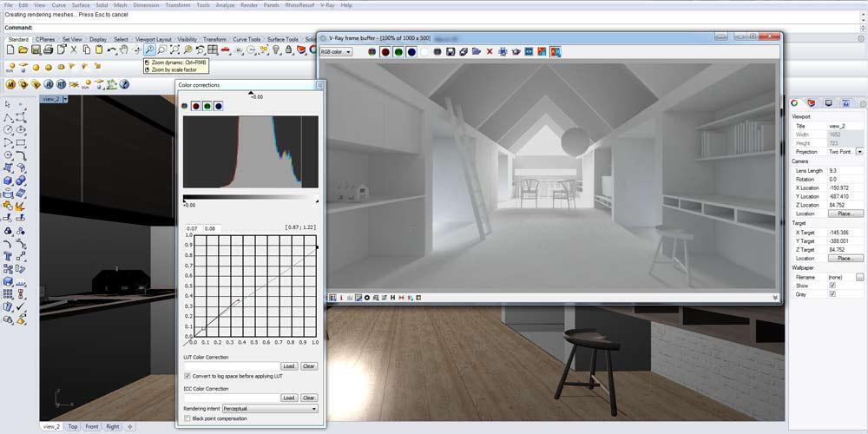The image size is (868, 434).
Task: Select the Zoom window tool
Action: click(x=162, y=49)
